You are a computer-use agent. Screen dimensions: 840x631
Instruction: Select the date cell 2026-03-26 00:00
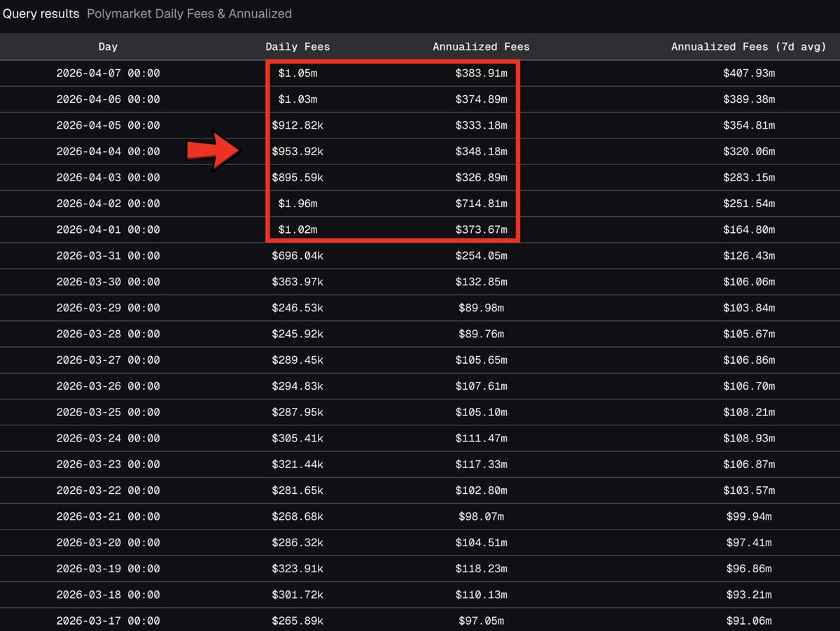[108, 386]
